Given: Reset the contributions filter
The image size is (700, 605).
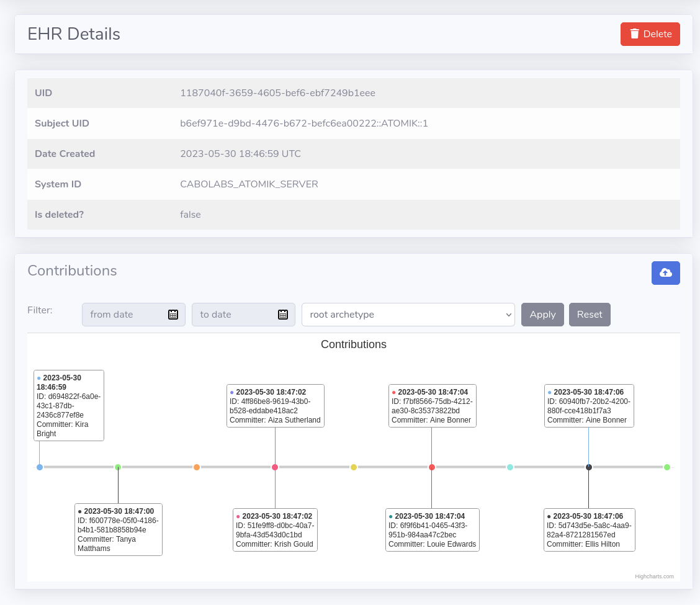Looking at the screenshot, I should [x=589, y=315].
